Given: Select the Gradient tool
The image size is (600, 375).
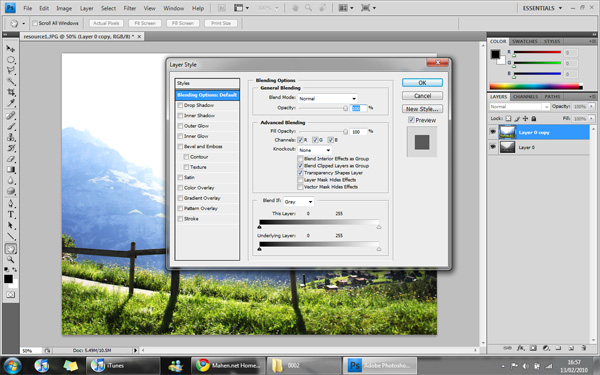Looking at the screenshot, I should click(x=10, y=170).
